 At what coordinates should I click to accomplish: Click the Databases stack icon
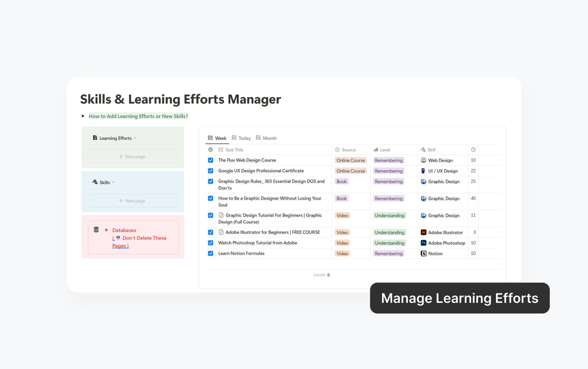tap(97, 229)
